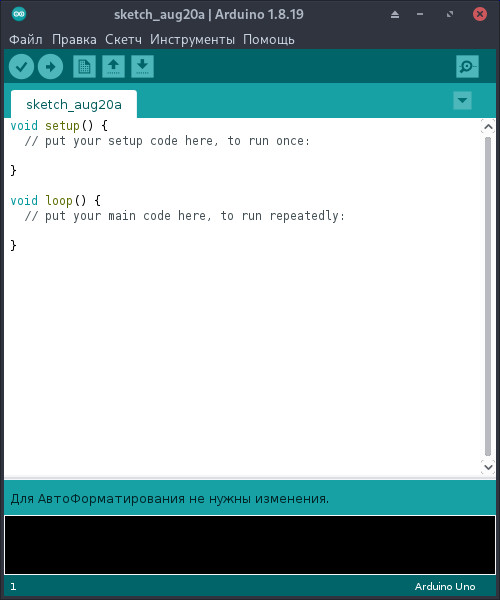Screen dimensions: 500x600
Task: Maximize the Arduino window
Action: click(450, 15)
